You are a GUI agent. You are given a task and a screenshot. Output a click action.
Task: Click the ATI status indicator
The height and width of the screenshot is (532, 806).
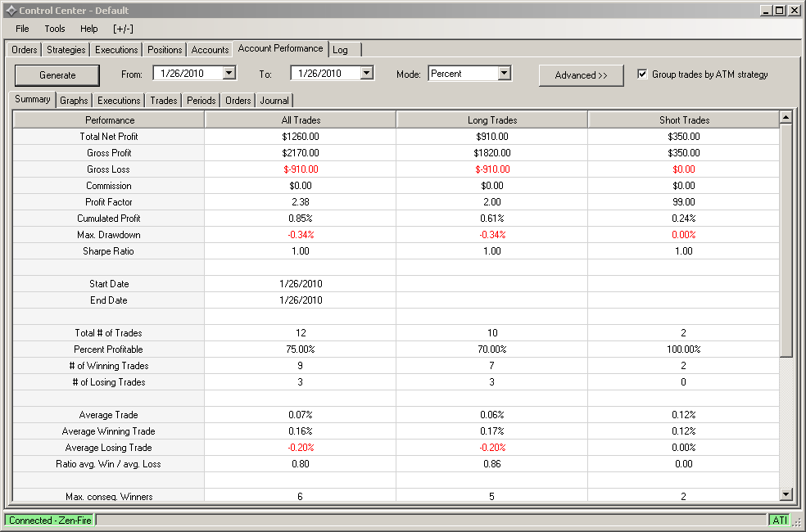pyautogui.click(x=779, y=521)
